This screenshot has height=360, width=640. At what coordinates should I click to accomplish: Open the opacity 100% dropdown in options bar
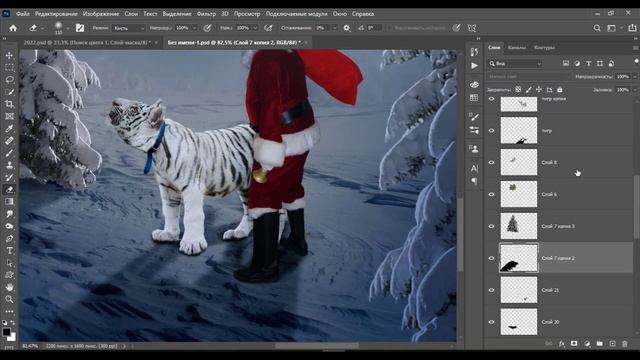194,28
